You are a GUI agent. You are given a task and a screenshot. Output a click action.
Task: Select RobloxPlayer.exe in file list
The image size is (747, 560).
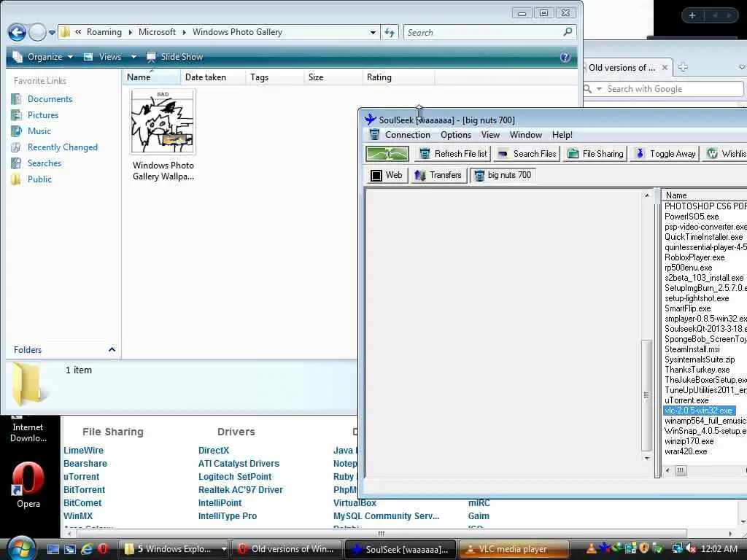pos(694,257)
